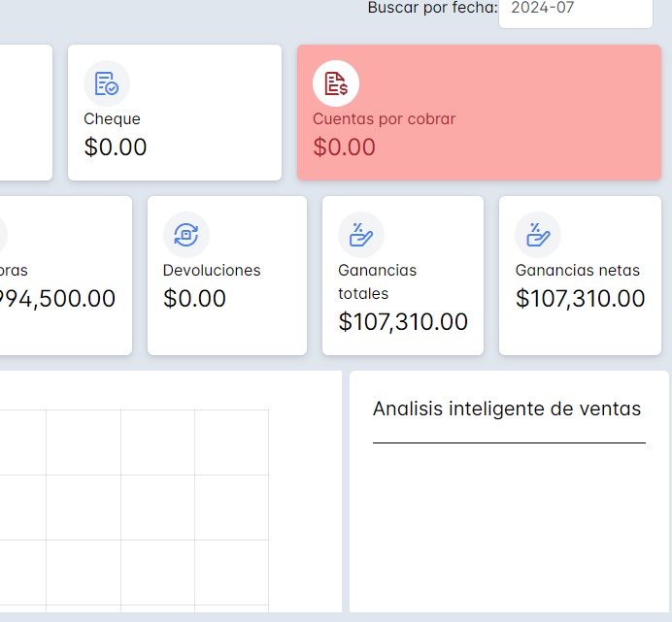The width and height of the screenshot is (672, 622).
Task: Select the Cuentas por cobrar label
Action: pyautogui.click(x=384, y=118)
